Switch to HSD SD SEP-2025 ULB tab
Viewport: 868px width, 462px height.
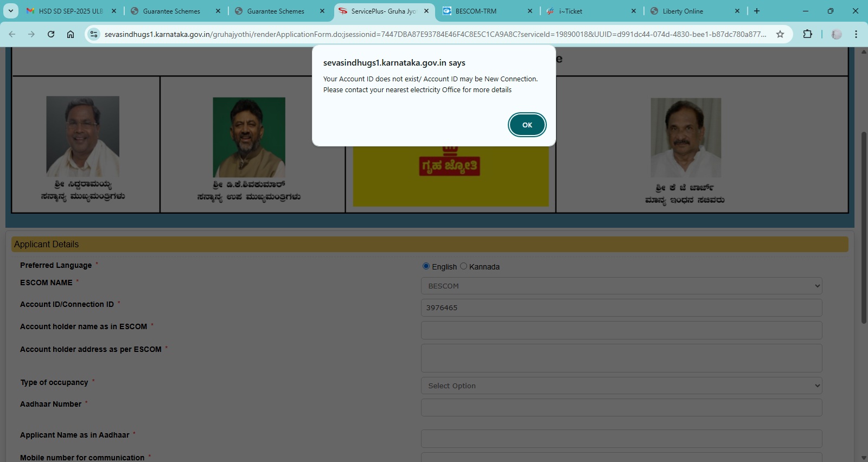71,11
